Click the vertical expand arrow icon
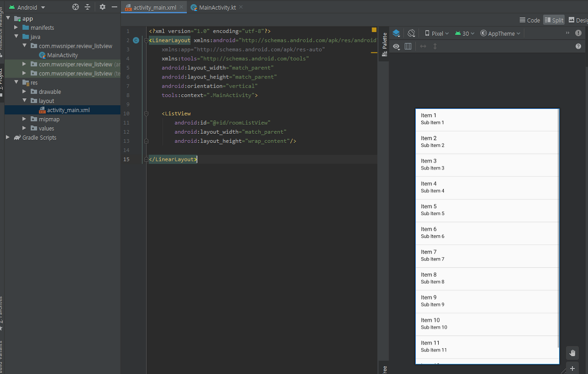588x374 pixels. point(435,46)
